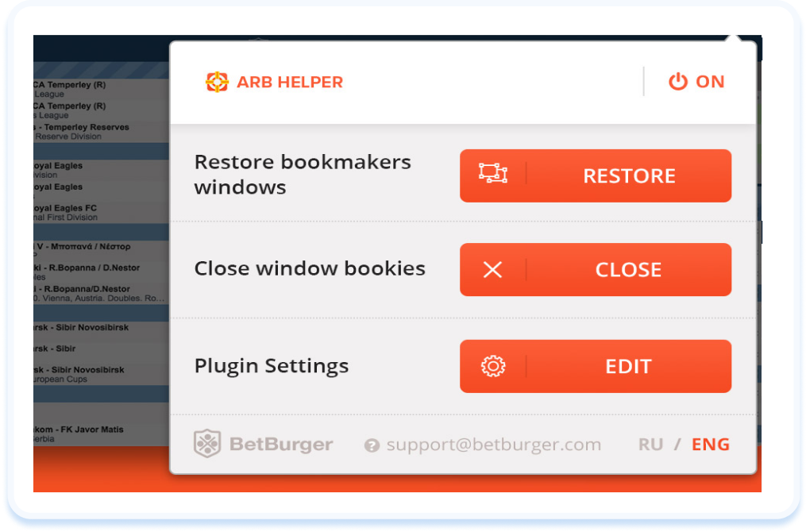Open the support@betburger.com email link

click(x=493, y=445)
